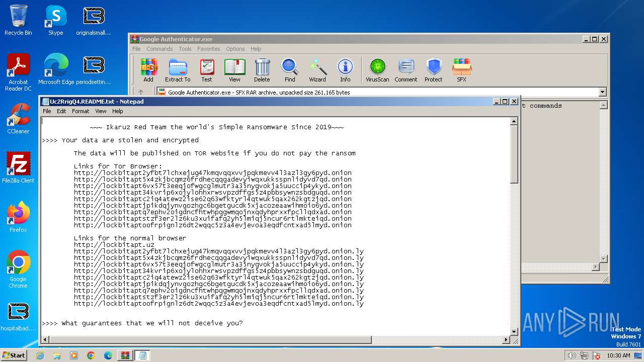Image resolution: width=644 pixels, height=362 pixels.
Task: Click the volume speaker tray icon
Action: pyautogui.click(x=572, y=355)
